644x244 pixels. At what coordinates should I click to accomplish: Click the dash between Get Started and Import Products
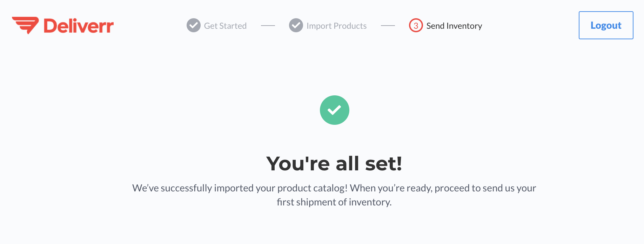pos(268,26)
